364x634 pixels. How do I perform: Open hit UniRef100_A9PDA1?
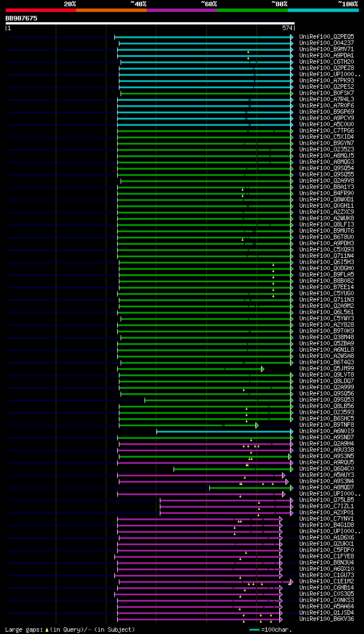pos(326,55)
